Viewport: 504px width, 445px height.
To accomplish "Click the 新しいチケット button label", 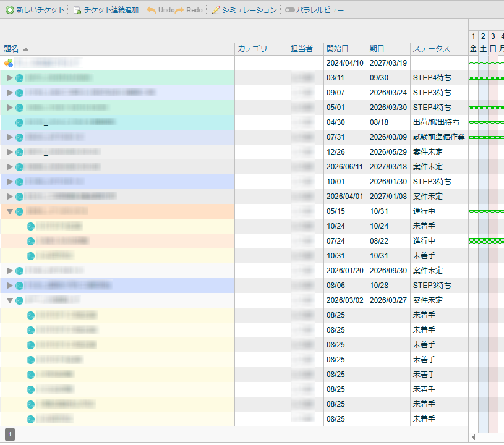I will 40,11.
